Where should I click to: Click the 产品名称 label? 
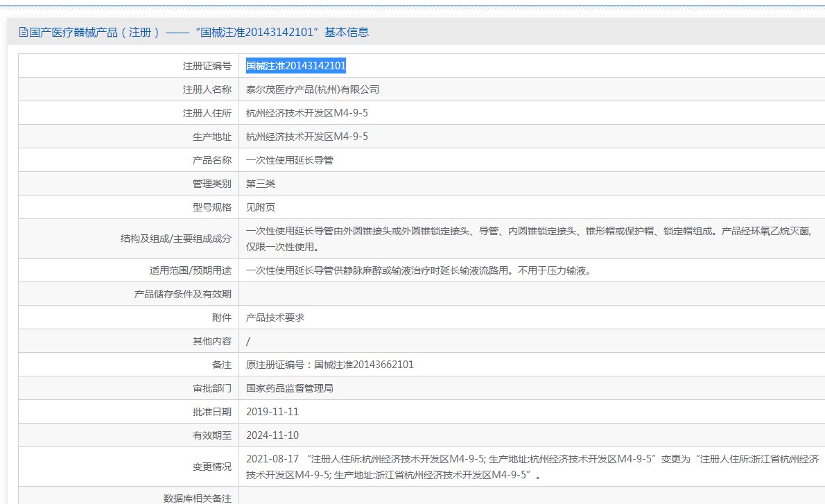tap(211, 160)
